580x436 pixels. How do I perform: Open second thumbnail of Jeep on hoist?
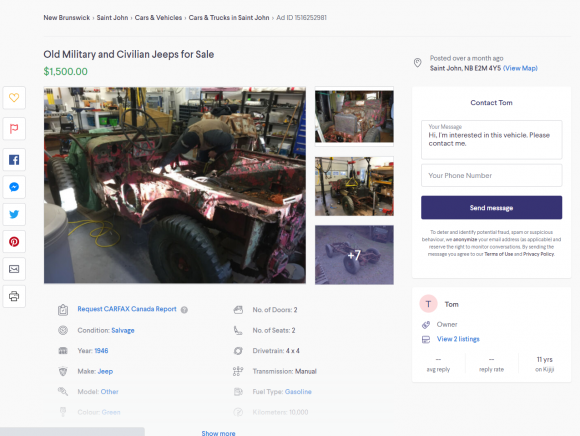(x=354, y=186)
